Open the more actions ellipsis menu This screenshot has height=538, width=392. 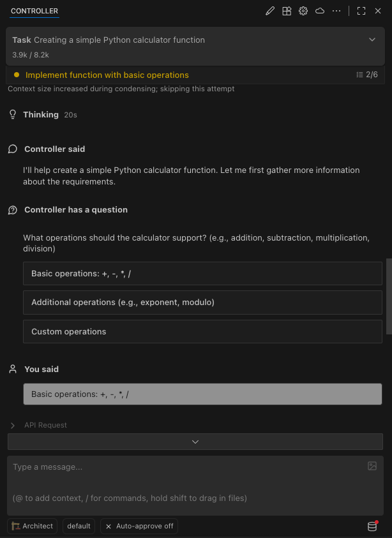[336, 11]
